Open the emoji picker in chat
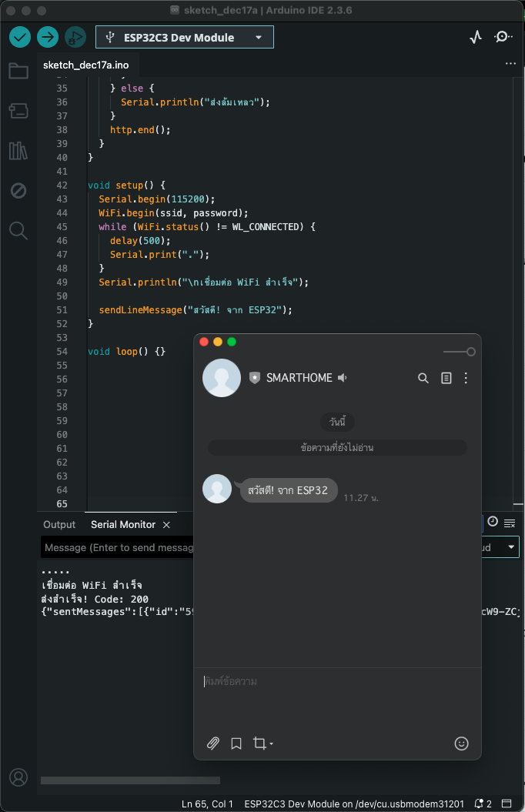Image resolution: width=525 pixels, height=812 pixels. (x=461, y=743)
